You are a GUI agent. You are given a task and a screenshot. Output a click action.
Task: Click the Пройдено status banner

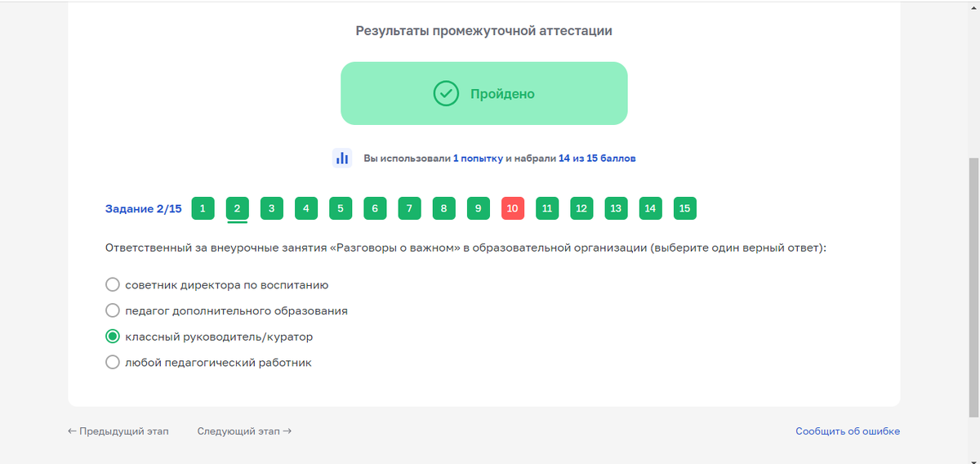click(483, 94)
